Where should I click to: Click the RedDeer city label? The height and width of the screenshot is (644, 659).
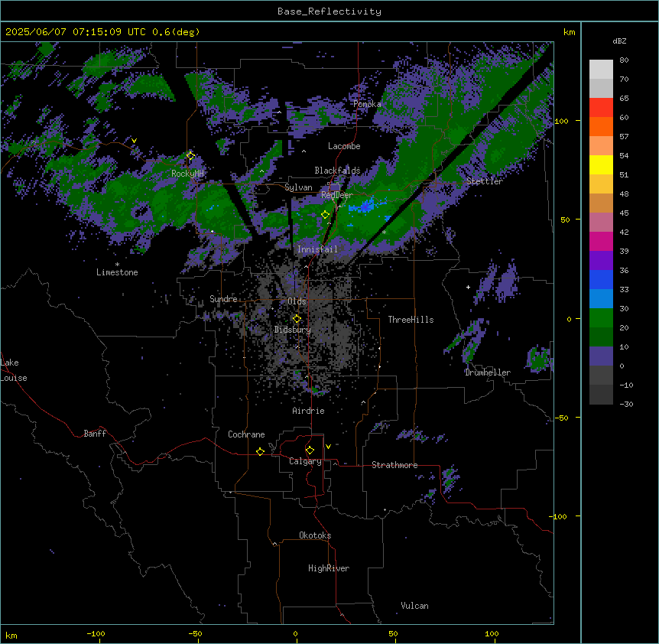(337, 195)
